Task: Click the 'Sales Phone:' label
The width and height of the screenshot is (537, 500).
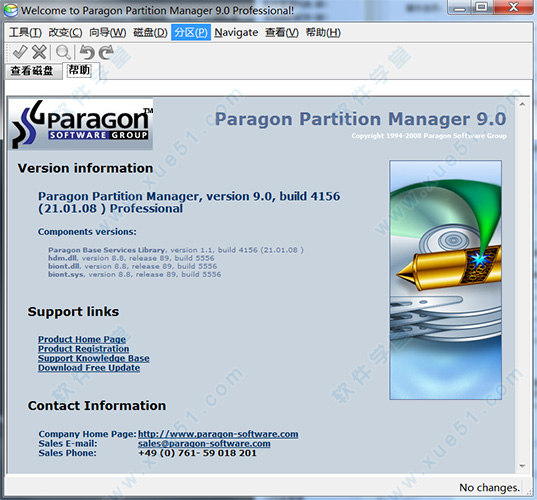Action: [67, 453]
